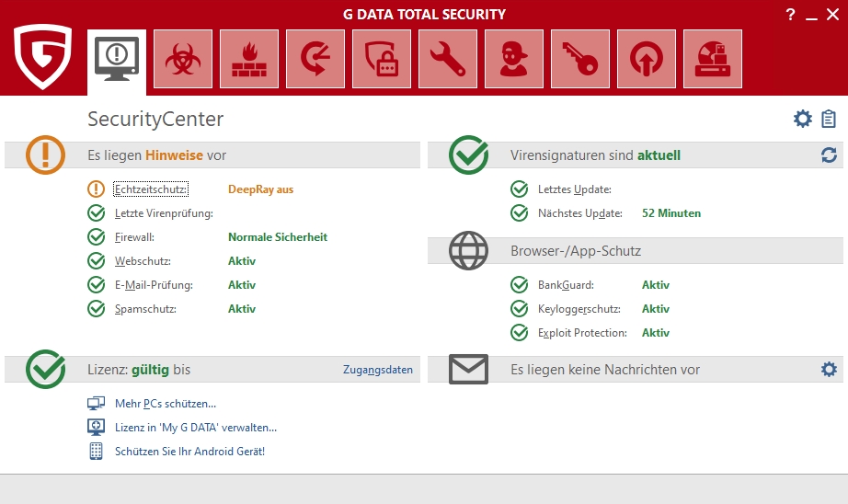The width and height of the screenshot is (848, 504).
Task: Click 'Es liegen keine Nachrichten vor' header
Action: point(605,370)
